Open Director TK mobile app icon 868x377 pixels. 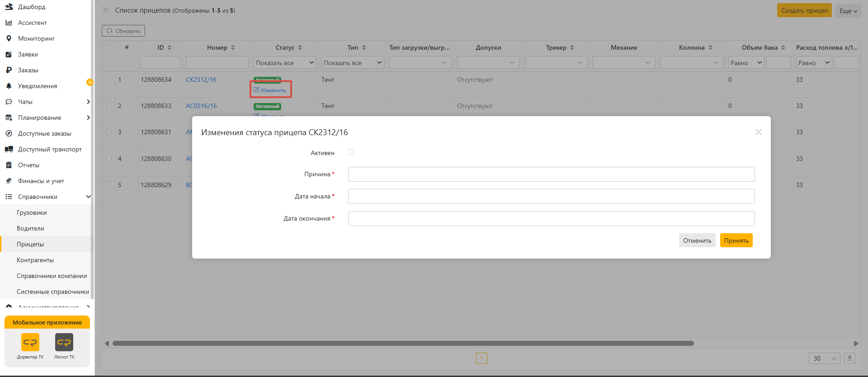click(x=30, y=342)
